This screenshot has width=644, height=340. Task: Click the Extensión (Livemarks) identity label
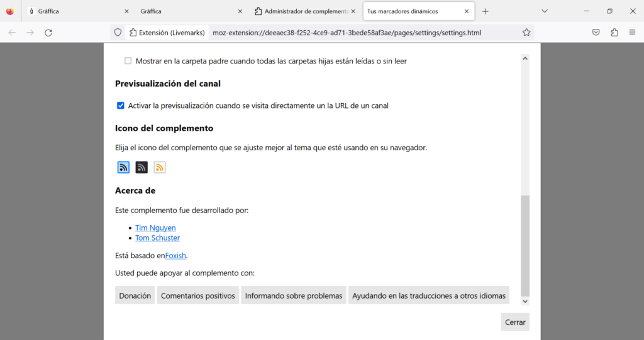click(x=167, y=33)
